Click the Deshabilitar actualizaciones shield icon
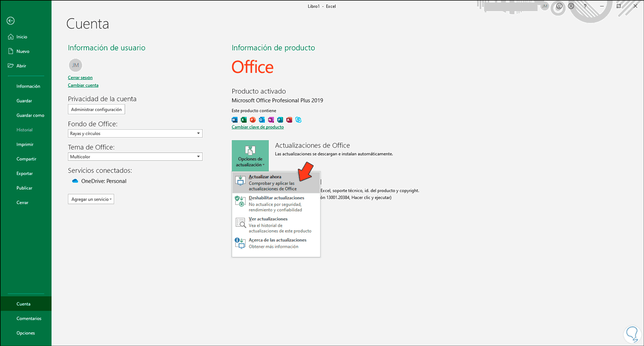 pyautogui.click(x=240, y=202)
